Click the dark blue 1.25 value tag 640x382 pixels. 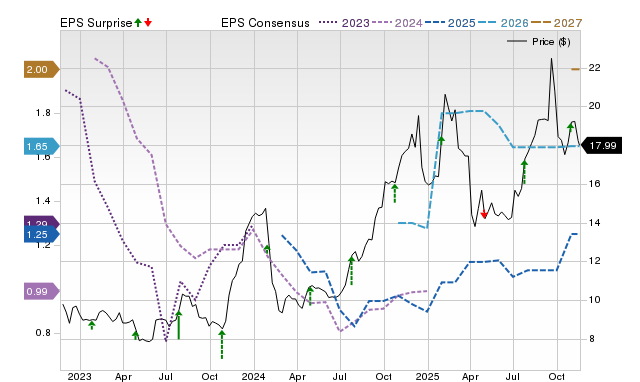click(42, 235)
